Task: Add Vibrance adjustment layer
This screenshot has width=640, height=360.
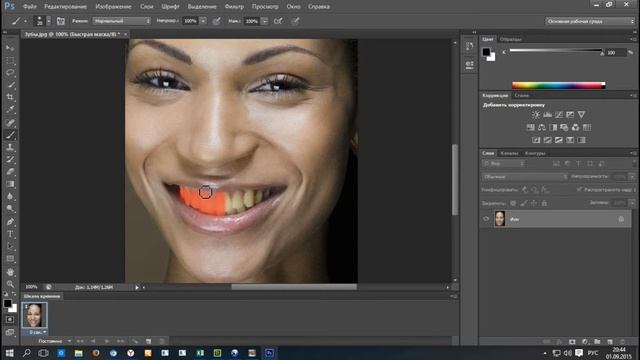Action: (x=581, y=115)
